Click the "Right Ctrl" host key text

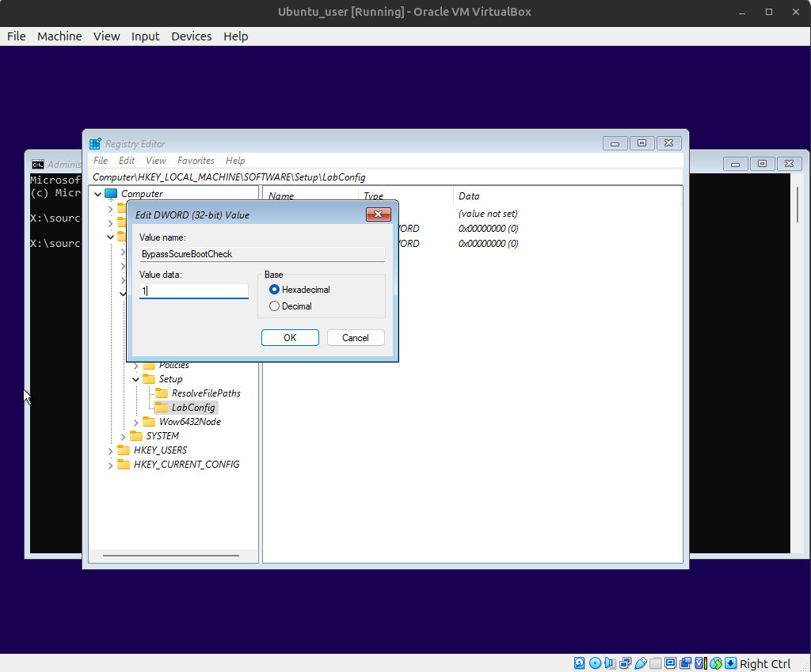(x=765, y=664)
